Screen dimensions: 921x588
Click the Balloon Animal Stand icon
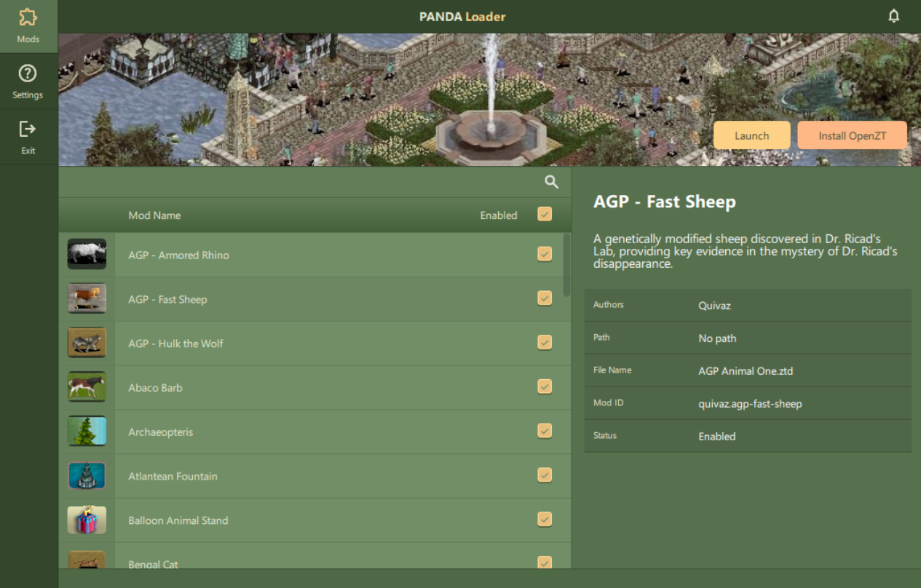[x=87, y=520]
